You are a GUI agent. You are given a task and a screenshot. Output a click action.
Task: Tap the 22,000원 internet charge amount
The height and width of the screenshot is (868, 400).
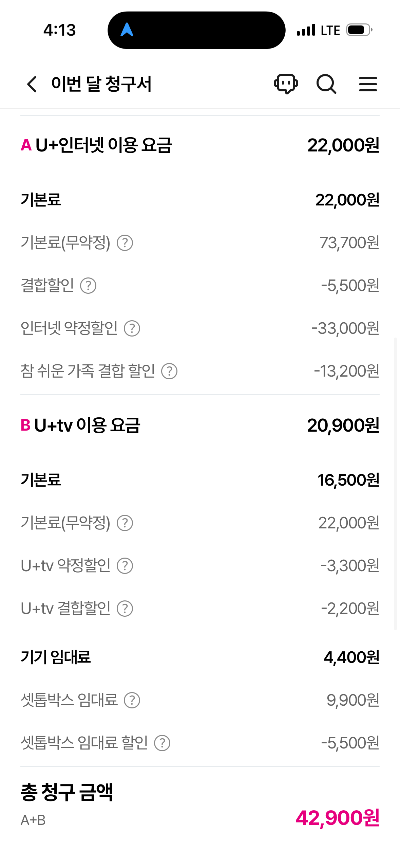pos(343,145)
